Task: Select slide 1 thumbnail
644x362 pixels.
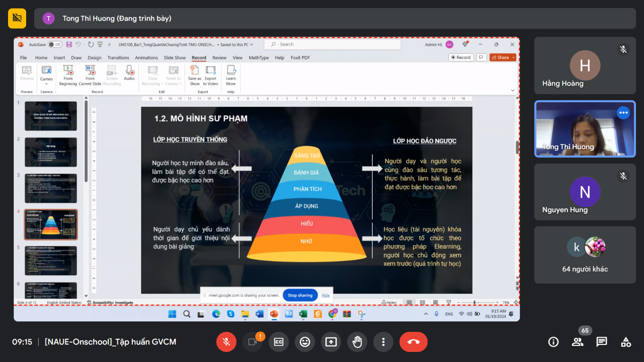Action: click(x=51, y=116)
